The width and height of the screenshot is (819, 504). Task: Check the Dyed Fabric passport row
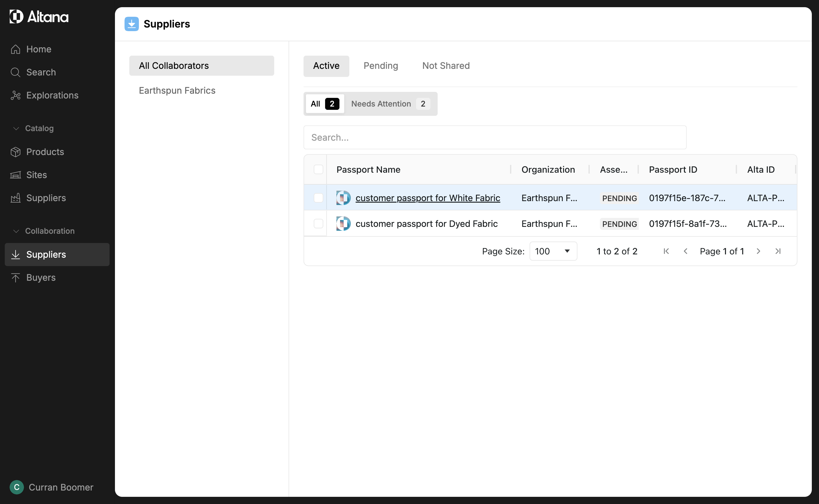click(x=318, y=223)
